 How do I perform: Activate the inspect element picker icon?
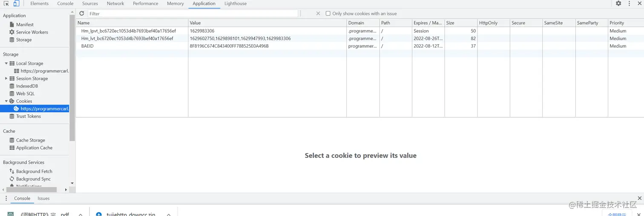click(x=6, y=3)
